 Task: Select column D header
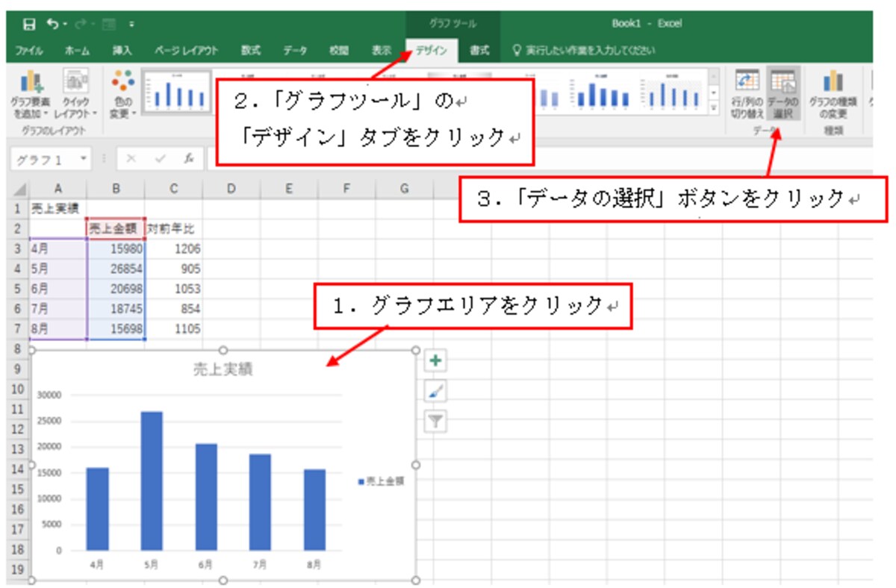tap(231, 190)
